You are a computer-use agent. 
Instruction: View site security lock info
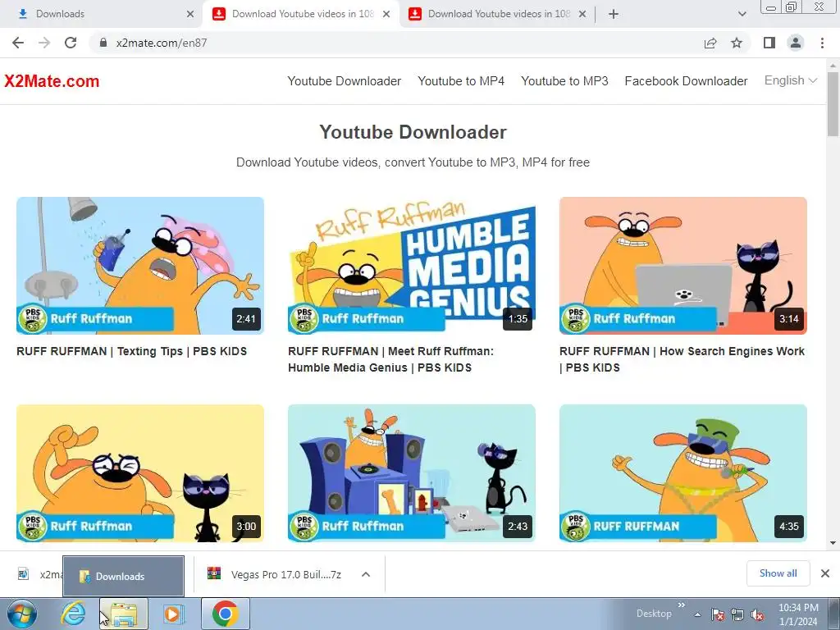click(x=103, y=43)
